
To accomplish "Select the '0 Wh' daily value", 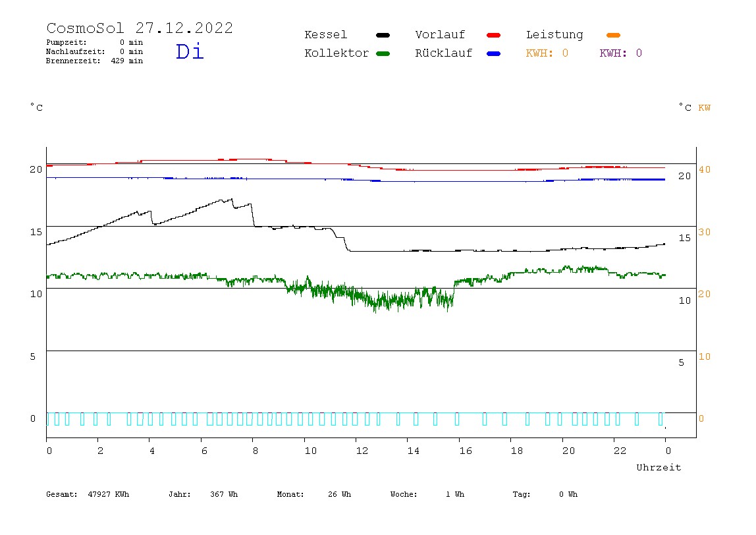I will 568,494.
